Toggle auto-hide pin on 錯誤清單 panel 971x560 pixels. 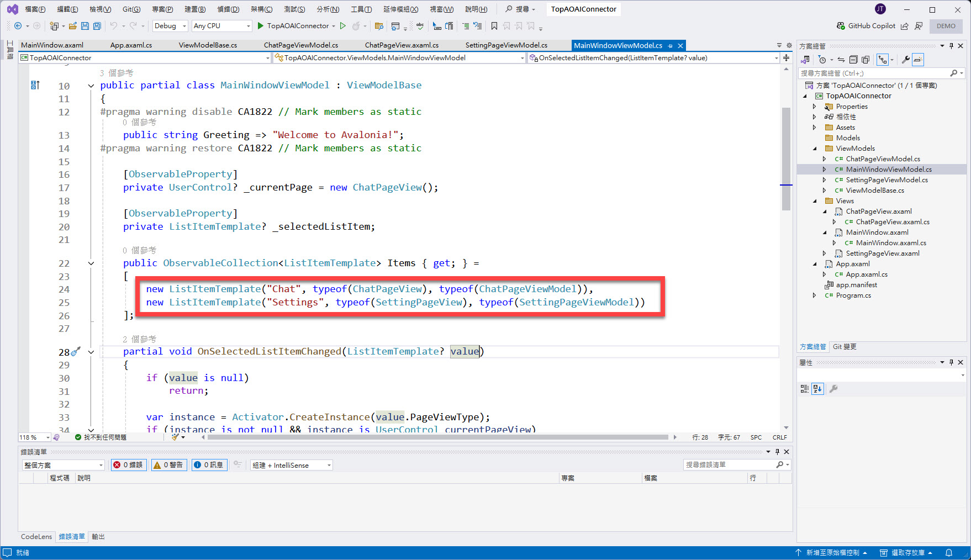click(777, 452)
